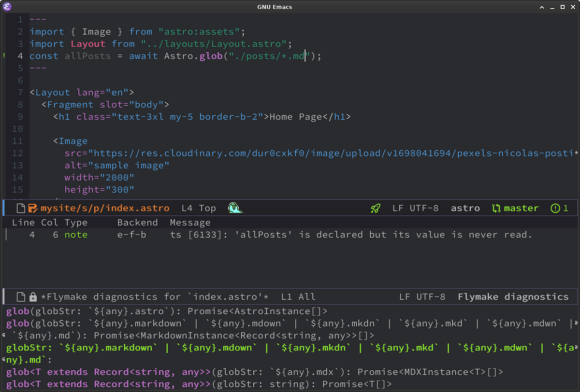Click the master branch label
580x392 pixels.
click(522, 208)
